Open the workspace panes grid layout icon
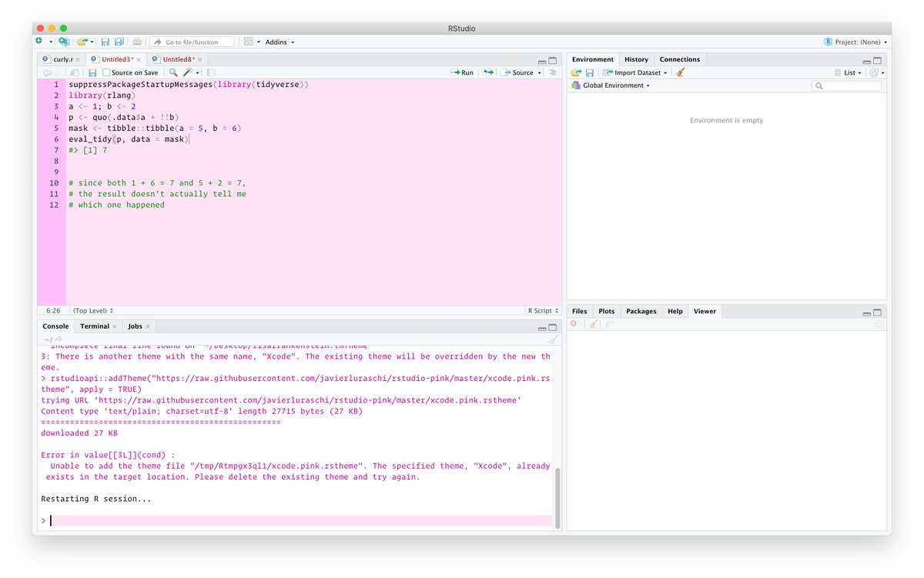The width and height of the screenshot is (924, 578). click(x=248, y=42)
